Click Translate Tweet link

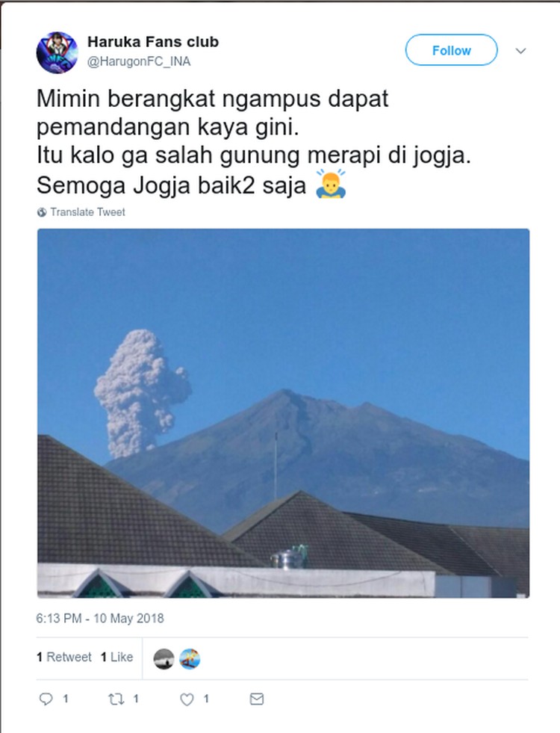(x=87, y=212)
